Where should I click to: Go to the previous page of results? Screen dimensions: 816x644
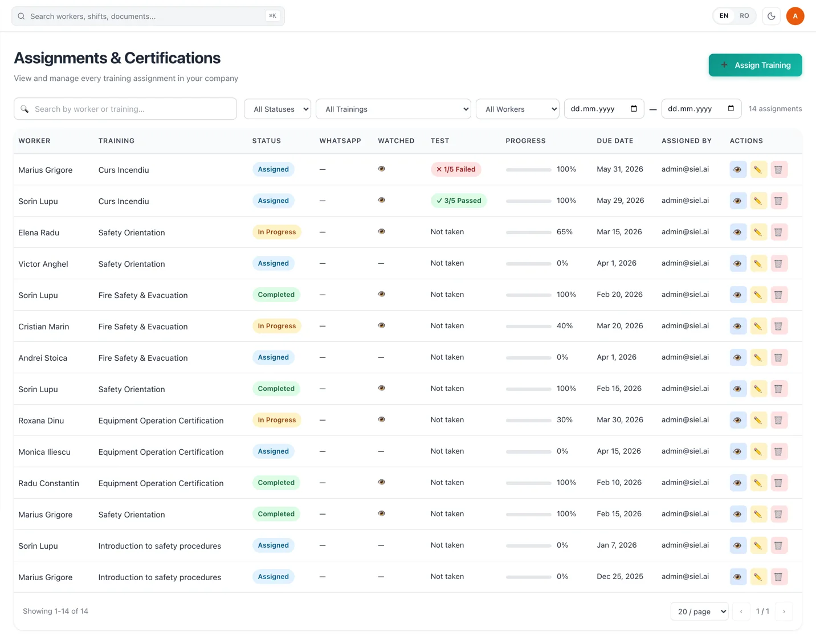pyautogui.click(x=741, y=612)
